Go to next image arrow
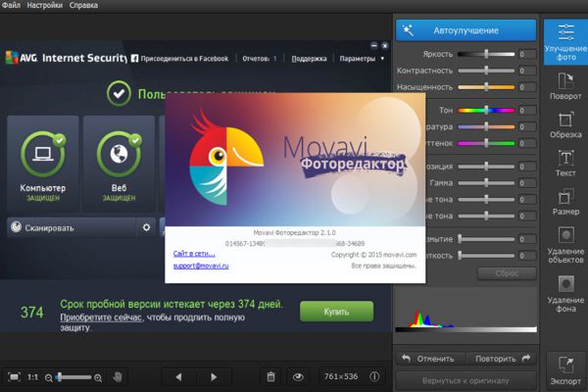588x392 pixels. 214,377
